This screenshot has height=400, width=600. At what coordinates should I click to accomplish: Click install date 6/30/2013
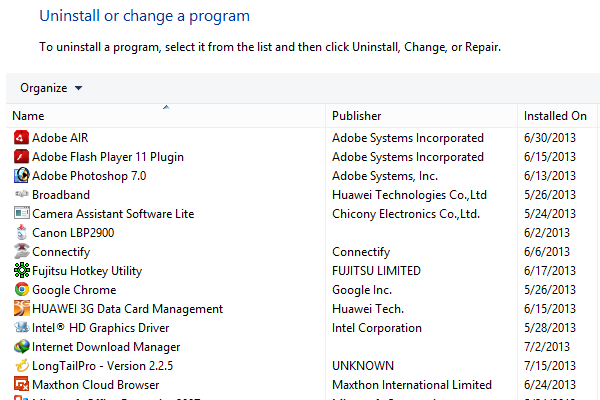pos(550,138)
